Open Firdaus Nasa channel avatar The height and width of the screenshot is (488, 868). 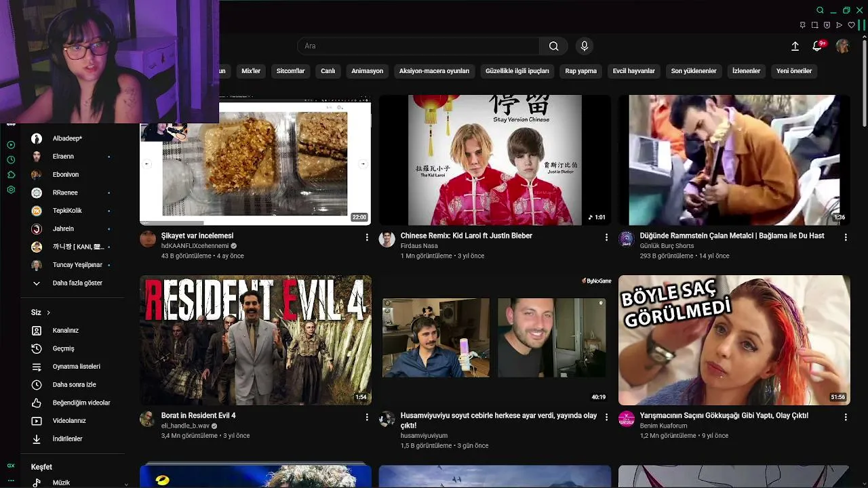click(x=387, y=239)
